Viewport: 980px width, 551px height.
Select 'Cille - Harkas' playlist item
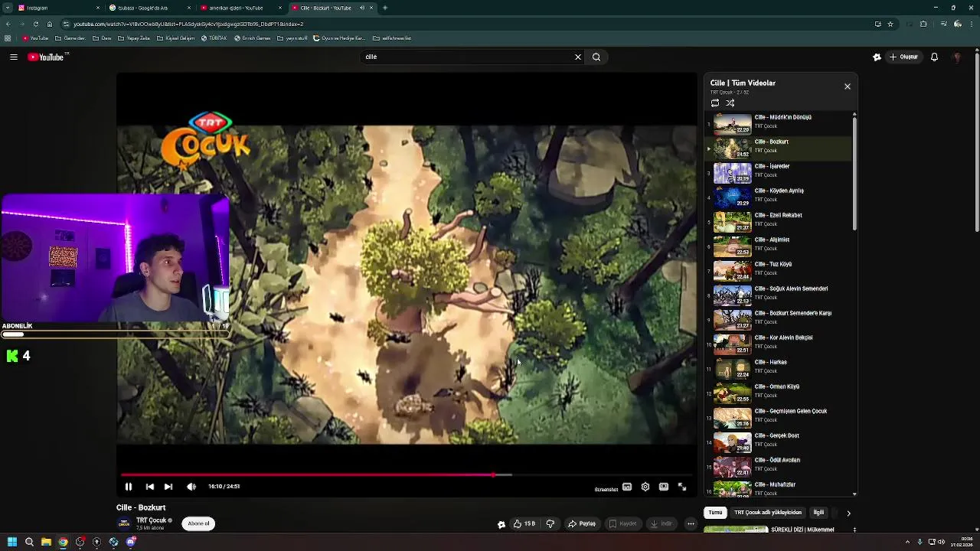click(779, 368)
